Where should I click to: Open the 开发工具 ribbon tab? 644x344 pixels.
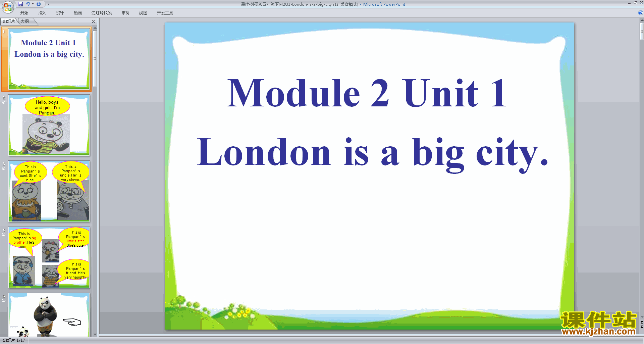165,13
